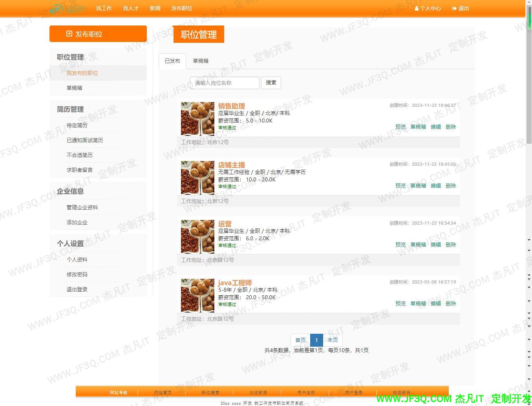Viewport: 532px width, 406px height.
Task: Move java工程师 job to 草稿箱
Action: [418, 304]
